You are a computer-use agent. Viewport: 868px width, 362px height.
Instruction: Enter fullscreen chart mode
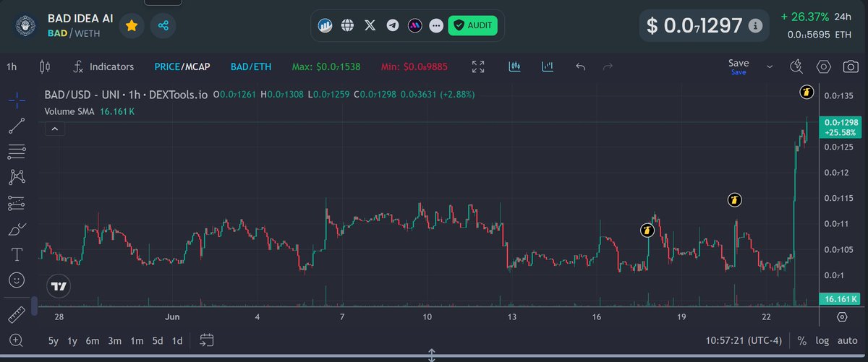pyautogui.click(x=478, y=66)
